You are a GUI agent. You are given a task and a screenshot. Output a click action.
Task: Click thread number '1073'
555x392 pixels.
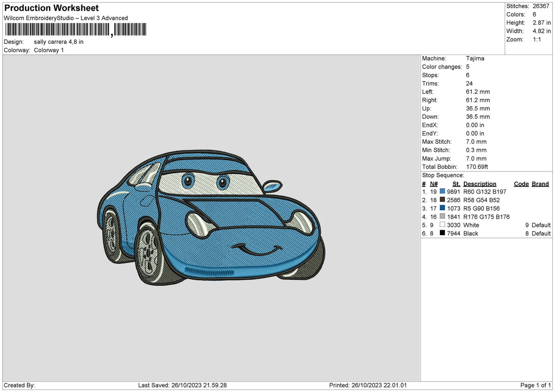coord(454,208)
